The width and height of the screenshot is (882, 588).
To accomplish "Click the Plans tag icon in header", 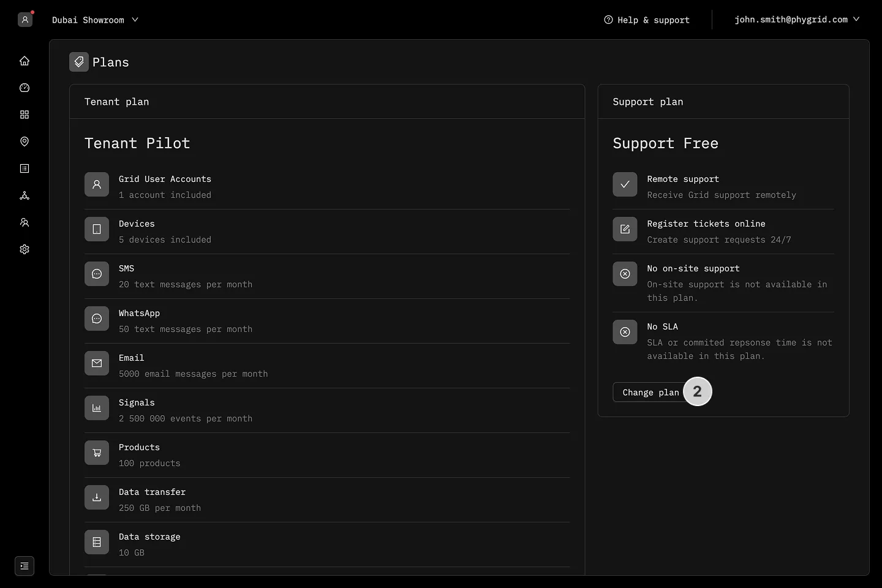I will tap(79, 62).
